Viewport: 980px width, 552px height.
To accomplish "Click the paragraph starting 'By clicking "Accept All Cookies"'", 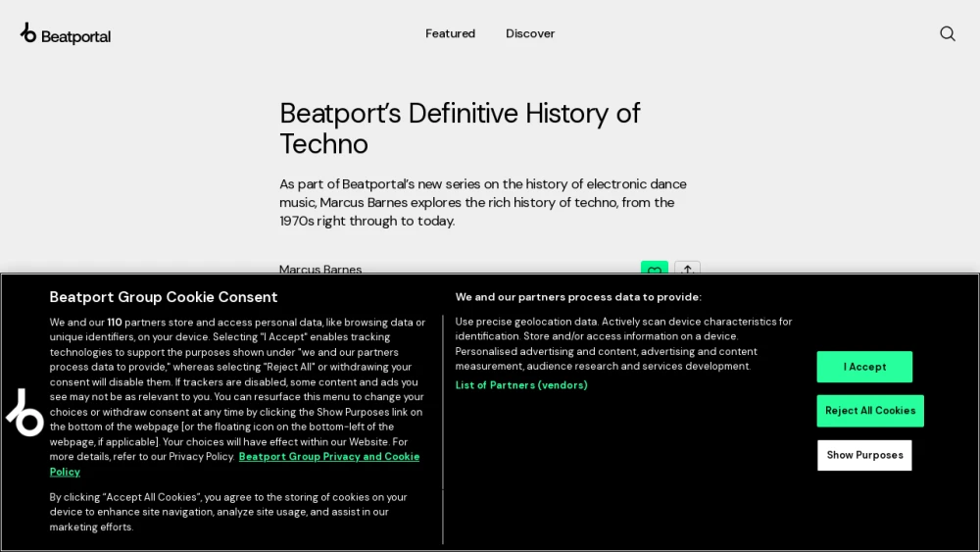I will [x=228, y=512].
